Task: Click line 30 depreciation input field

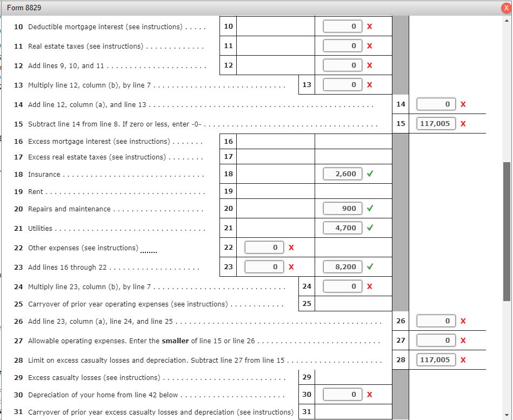Action: [343, 394]
